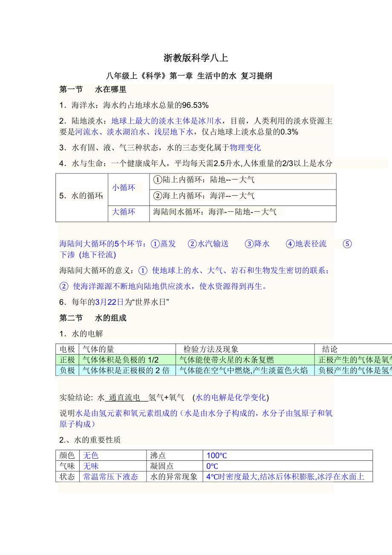Click the blue date text 3月22日
Viewport: 392px width, 555px height.
pyautogui.click(x=109, y=302)
